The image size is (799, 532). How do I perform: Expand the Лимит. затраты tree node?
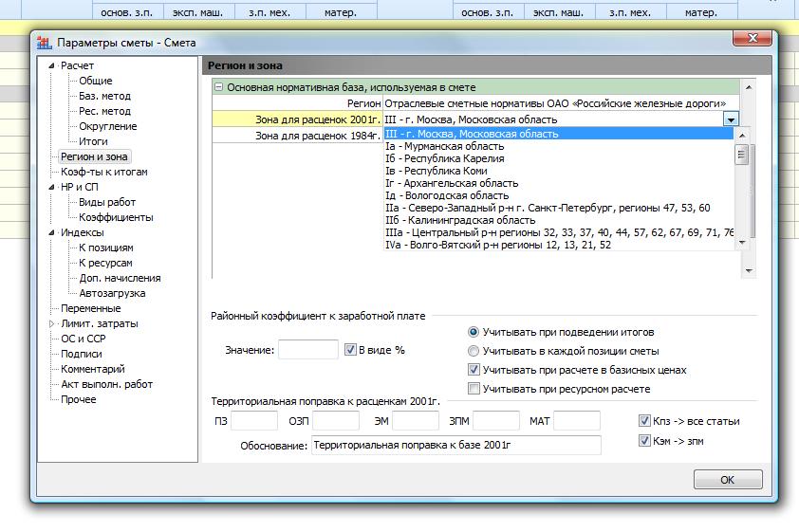53,324
